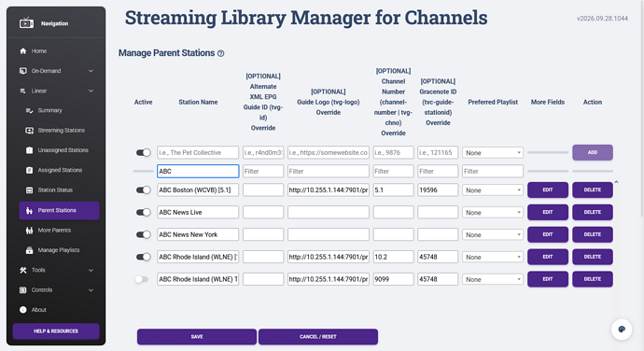Open Preferred Playlist dropdown for ABC News New York

[x=493, y=234]
